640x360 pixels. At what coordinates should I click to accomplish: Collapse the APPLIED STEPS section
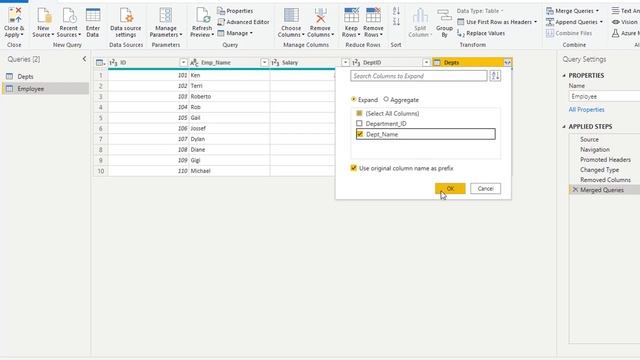pyautogui.click(x=564, y=127)
